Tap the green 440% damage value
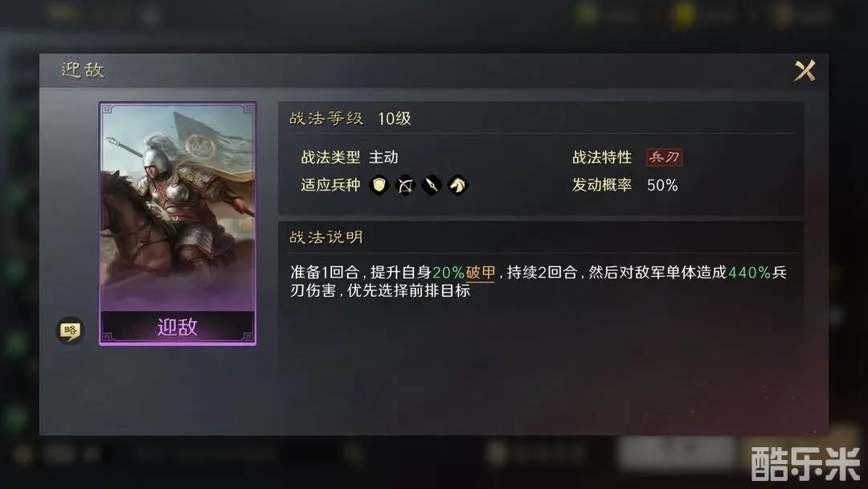The image size is (868, 489). click(750, 273)
